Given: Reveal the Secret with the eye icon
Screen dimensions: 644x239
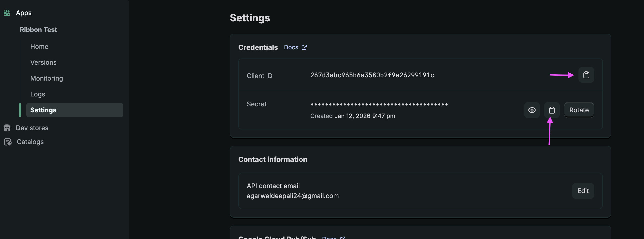Looking at the screenshot, I should [532, 110].
